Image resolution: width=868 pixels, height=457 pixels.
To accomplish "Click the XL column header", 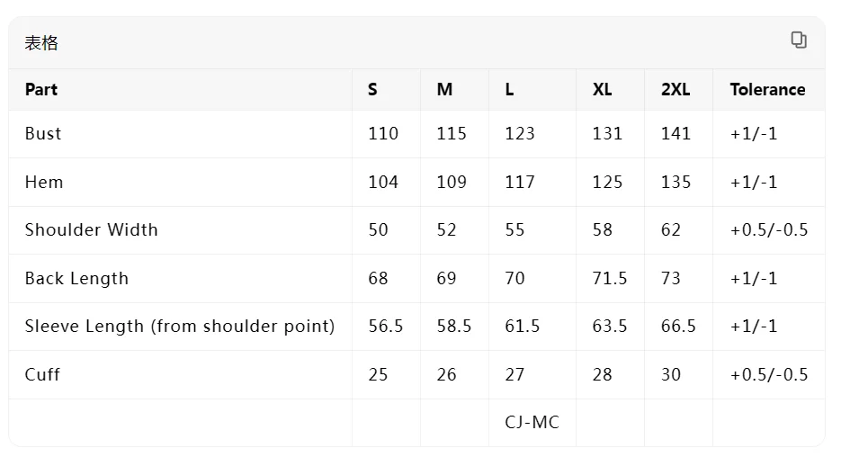I will click(602, 89).
